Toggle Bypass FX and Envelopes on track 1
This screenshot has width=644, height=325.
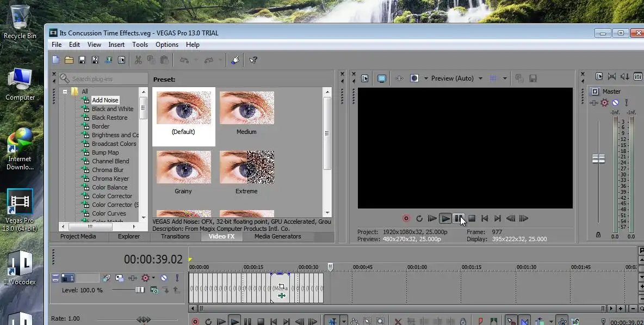tap(133, 278)
